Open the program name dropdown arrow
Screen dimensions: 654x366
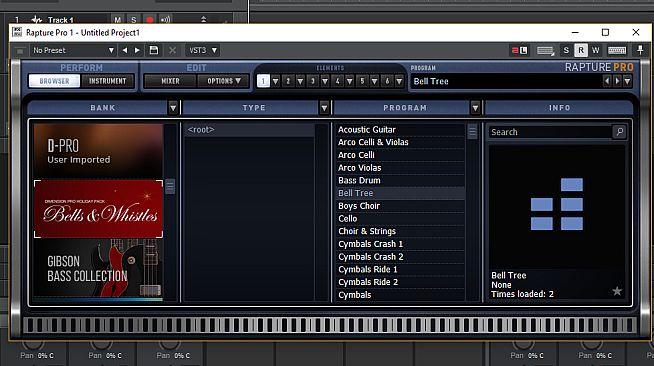point(627,81)
